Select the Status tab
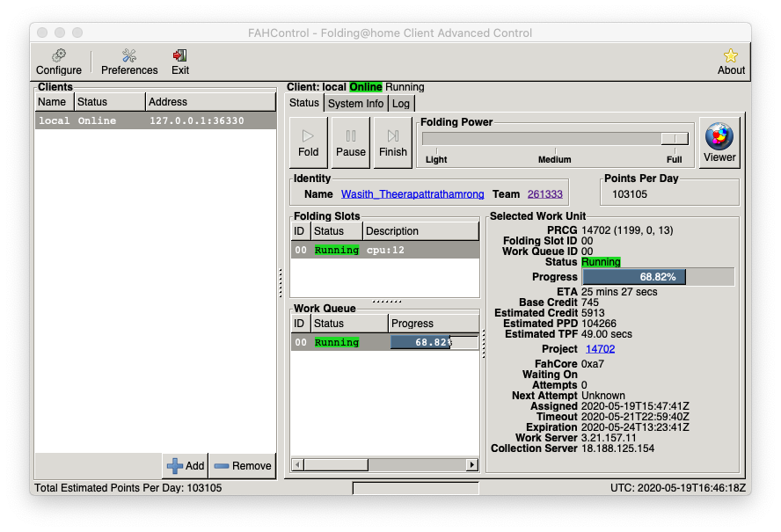 click(x=304, y=103)
